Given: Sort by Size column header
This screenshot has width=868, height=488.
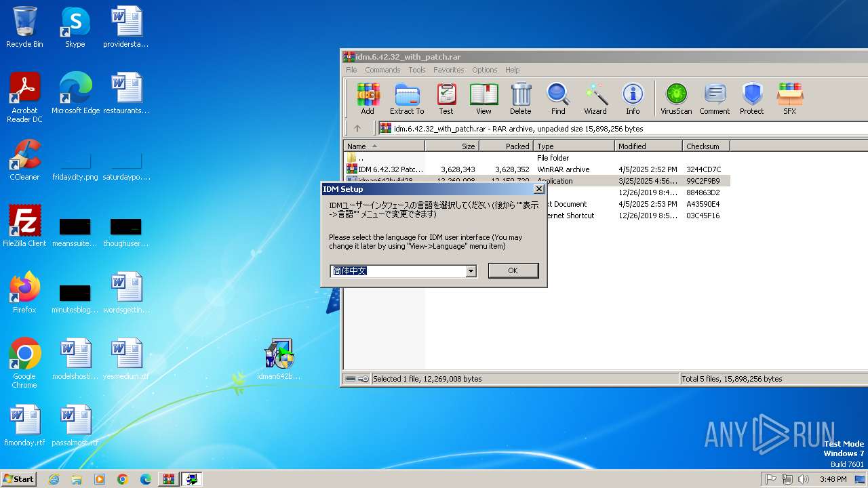Looking at the screenshot, I should coord(452,146).
